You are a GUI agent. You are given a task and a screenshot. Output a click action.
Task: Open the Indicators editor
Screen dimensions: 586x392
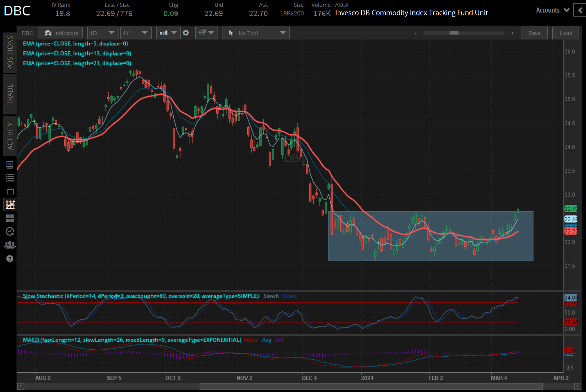[x=60, y=33]
